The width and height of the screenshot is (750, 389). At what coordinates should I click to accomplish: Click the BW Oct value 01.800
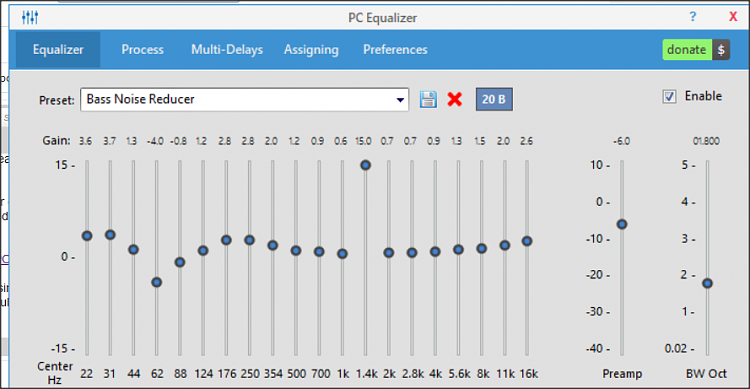pyautogui.click(x=706, y=141)
